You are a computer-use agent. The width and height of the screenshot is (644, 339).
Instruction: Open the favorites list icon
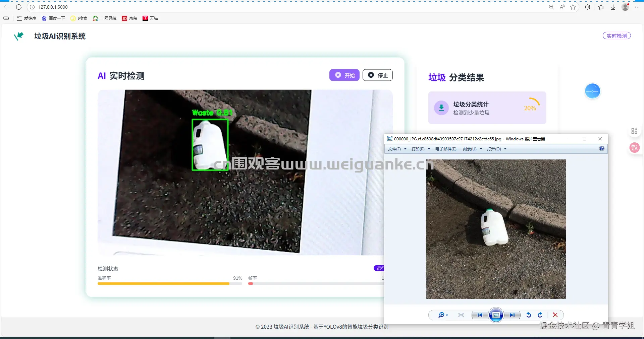[601, 7]
